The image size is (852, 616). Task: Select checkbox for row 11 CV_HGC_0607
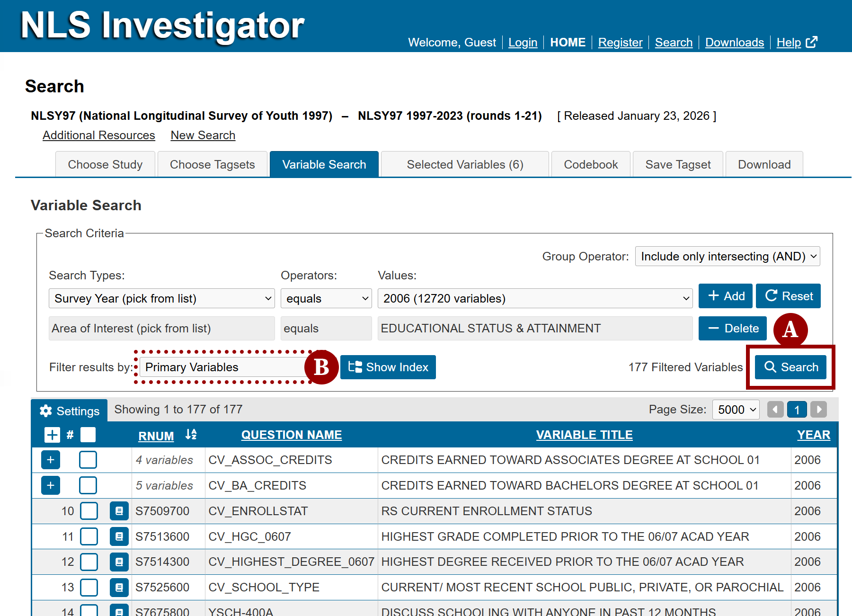pos(89,536)
